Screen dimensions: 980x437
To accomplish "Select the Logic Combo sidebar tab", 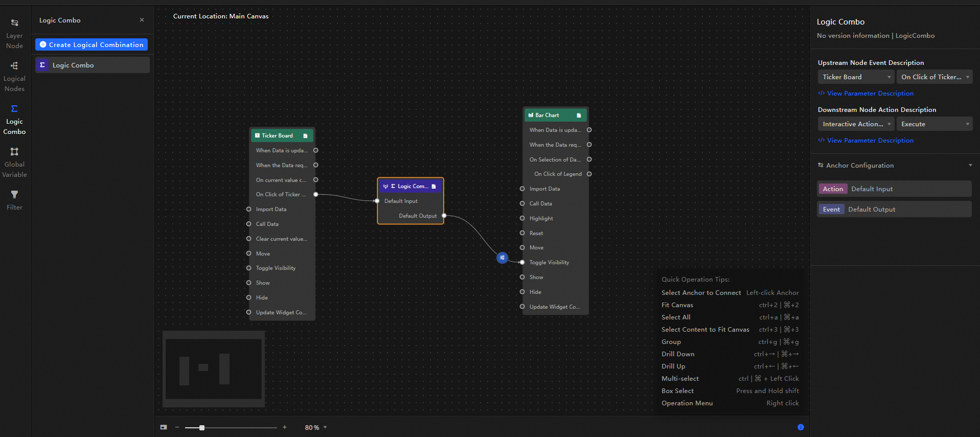I will pos(14,120).
